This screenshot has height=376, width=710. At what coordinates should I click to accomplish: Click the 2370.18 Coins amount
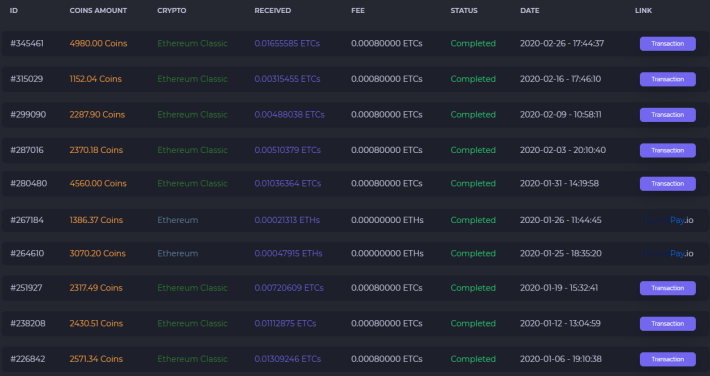(x=96, y=150)
